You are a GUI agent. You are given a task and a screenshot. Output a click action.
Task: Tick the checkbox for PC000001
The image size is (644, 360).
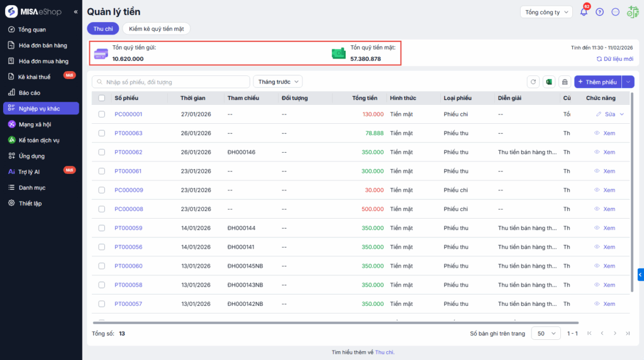point(102,114)
